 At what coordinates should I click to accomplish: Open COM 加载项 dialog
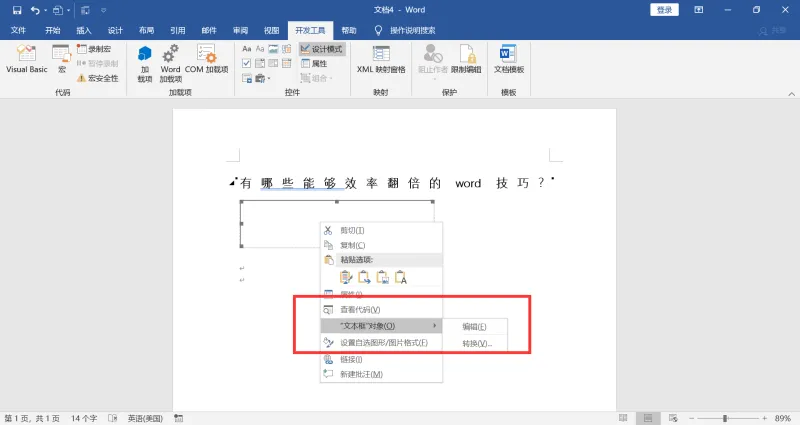pyautogui.click(x=206, y=59)
